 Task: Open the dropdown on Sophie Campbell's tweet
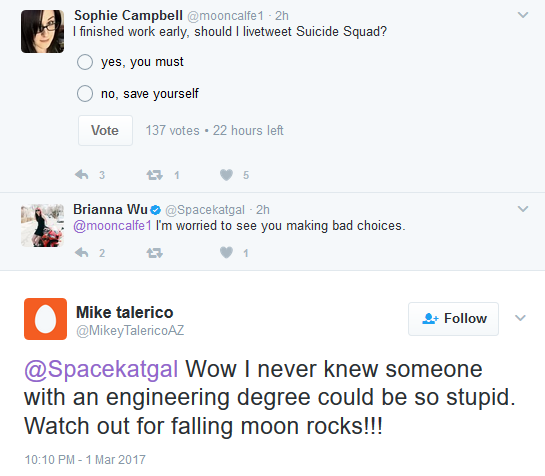(x=523, y=15)
